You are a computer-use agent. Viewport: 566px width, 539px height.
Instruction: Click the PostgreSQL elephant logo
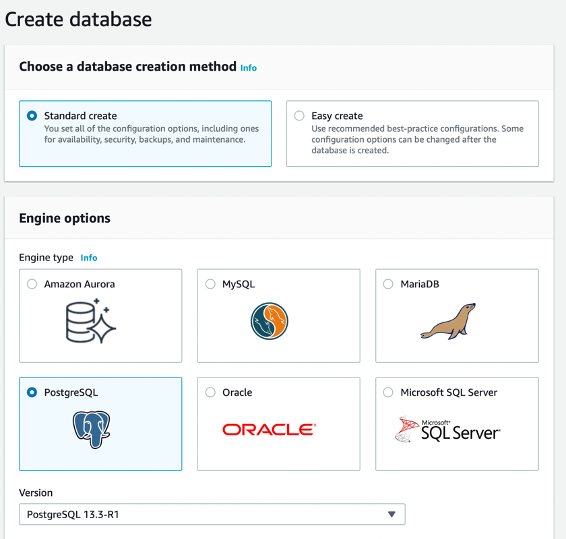(x=91, y=429)
